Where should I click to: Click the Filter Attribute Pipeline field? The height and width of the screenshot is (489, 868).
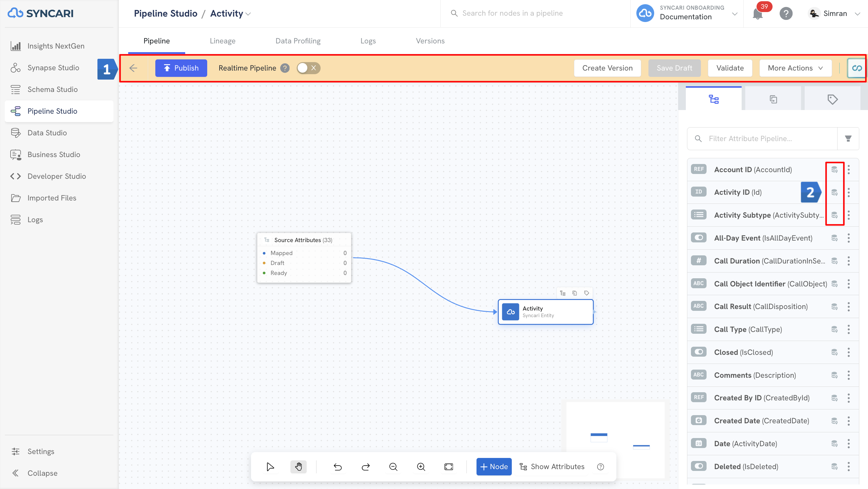click(762, 138)
